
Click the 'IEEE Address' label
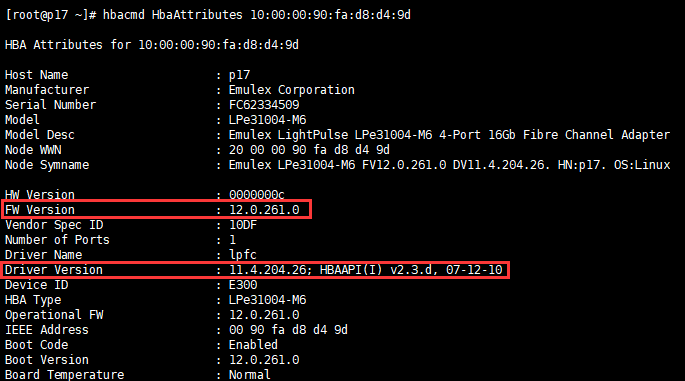click(47, 330)
